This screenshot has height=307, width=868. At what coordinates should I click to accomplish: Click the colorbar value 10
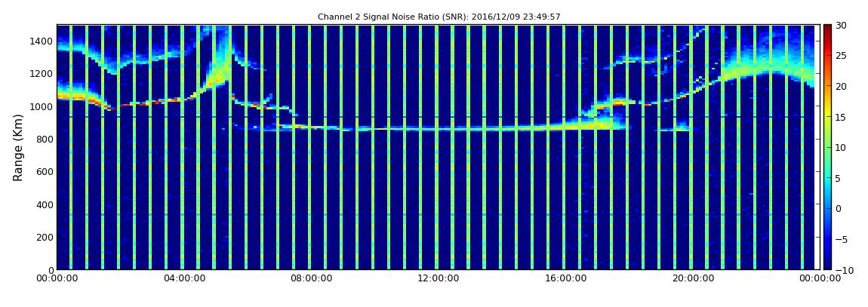841,147
